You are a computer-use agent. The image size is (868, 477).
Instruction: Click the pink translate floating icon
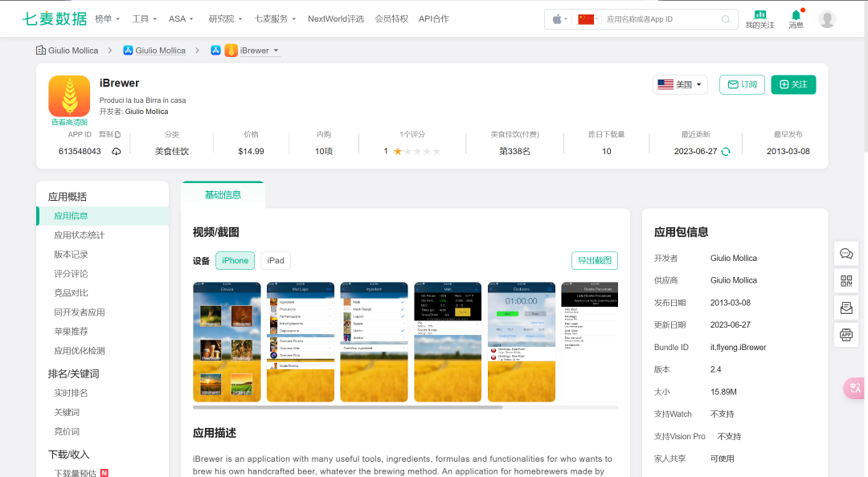click(854, 388)
